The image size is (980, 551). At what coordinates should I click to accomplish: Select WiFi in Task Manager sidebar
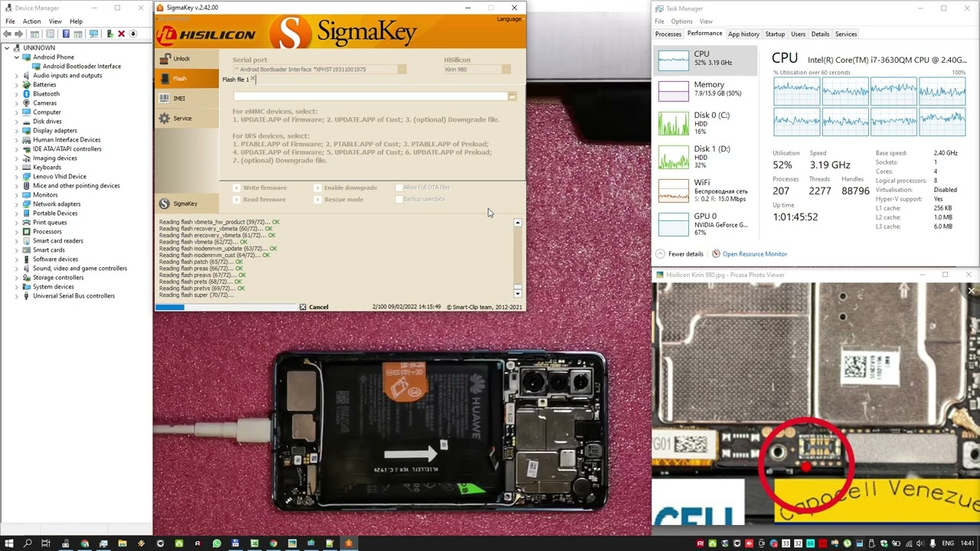[705, 191]
